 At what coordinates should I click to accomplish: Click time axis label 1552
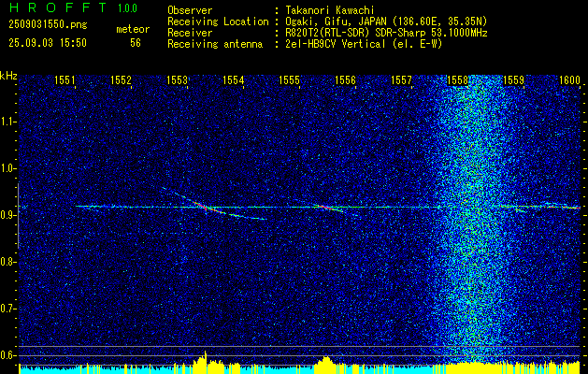121,79
